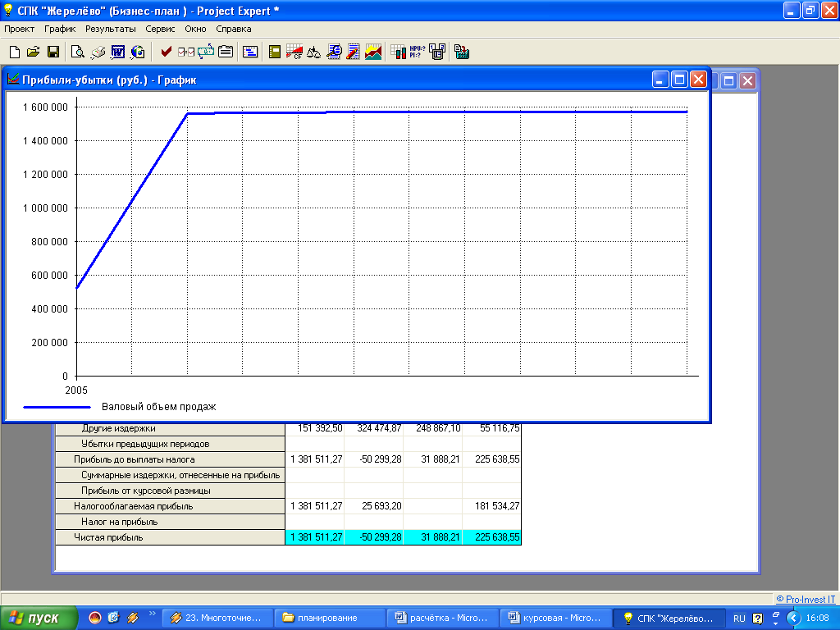Expand quick launch overflow chevron

tap(152, 614)
